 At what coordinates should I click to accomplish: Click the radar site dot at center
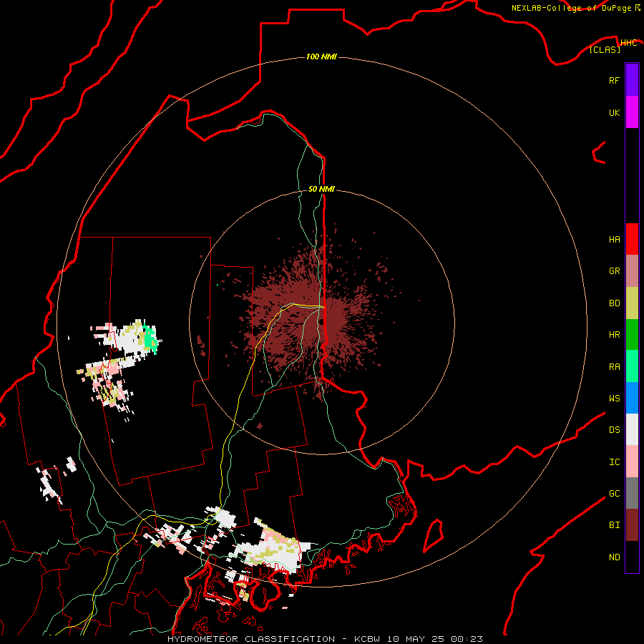322,322
